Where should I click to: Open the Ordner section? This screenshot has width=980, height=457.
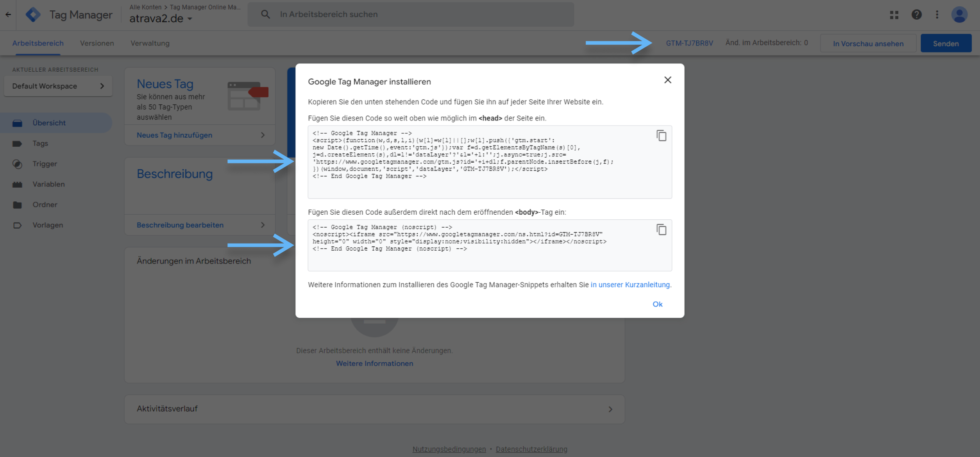[x=45, y=204]
